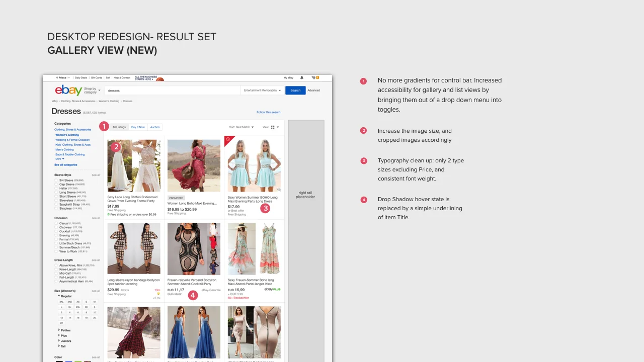Enable the Knee-Length dress length filter
644x362 pixels.
(56, 269)
